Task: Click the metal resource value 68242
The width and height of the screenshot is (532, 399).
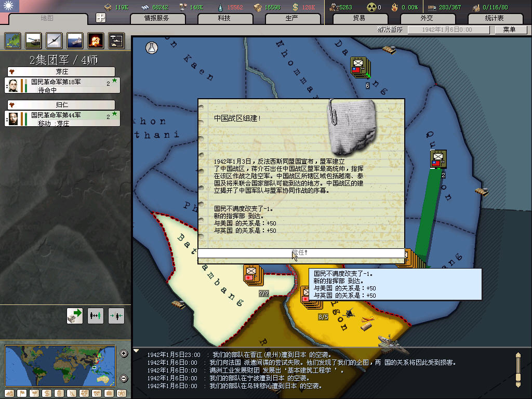Action: [x=160, y=7]
